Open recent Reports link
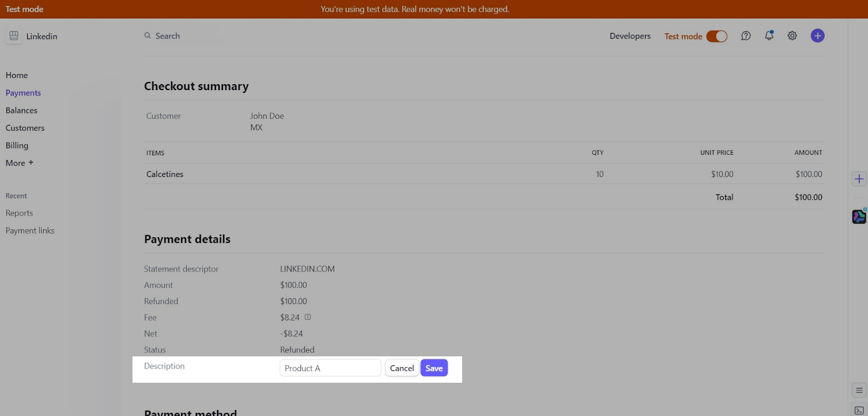 (20, 213)
